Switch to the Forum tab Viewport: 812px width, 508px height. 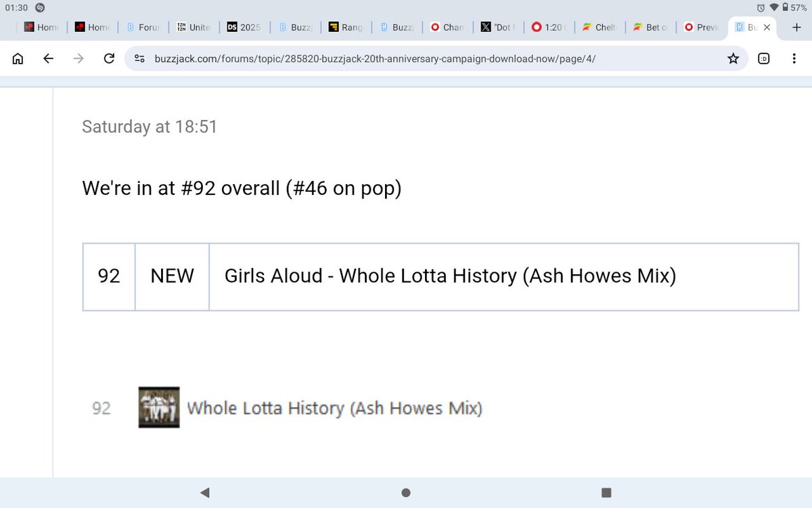click(x=142, y=28)
